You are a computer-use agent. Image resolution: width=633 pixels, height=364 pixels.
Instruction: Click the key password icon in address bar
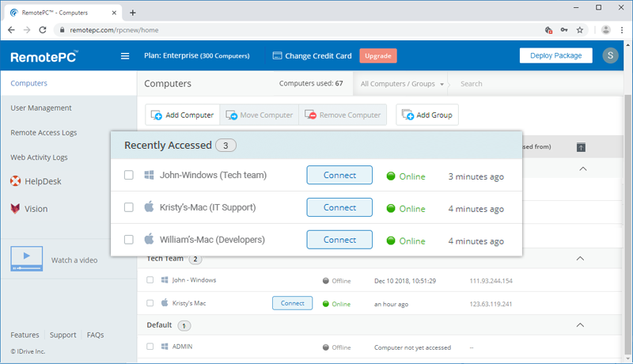[564, 30]
